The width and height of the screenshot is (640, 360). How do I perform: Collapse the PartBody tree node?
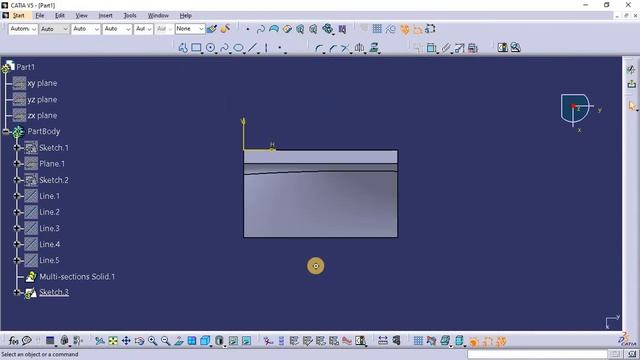tap(6, 131)
